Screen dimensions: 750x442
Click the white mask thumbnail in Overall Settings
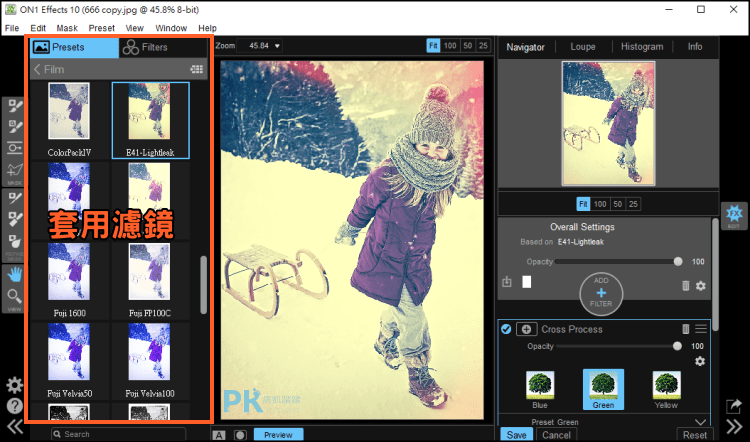point(527,282)
